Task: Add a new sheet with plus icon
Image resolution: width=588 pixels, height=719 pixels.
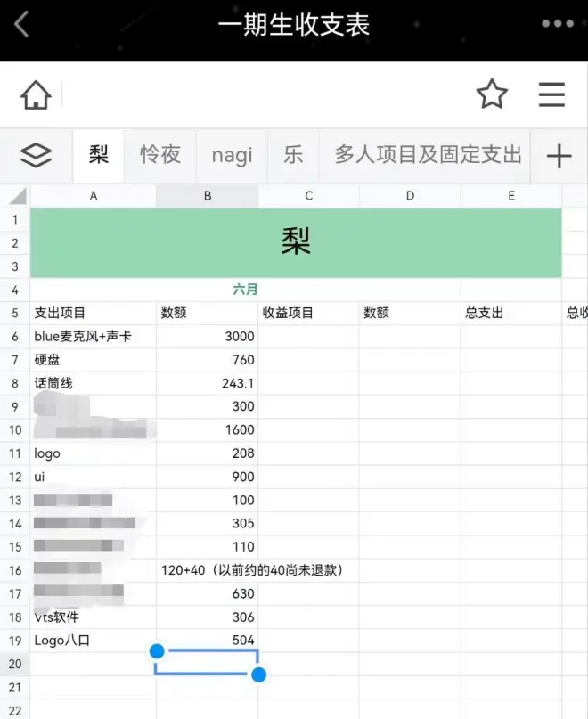Action: point(559,157)
